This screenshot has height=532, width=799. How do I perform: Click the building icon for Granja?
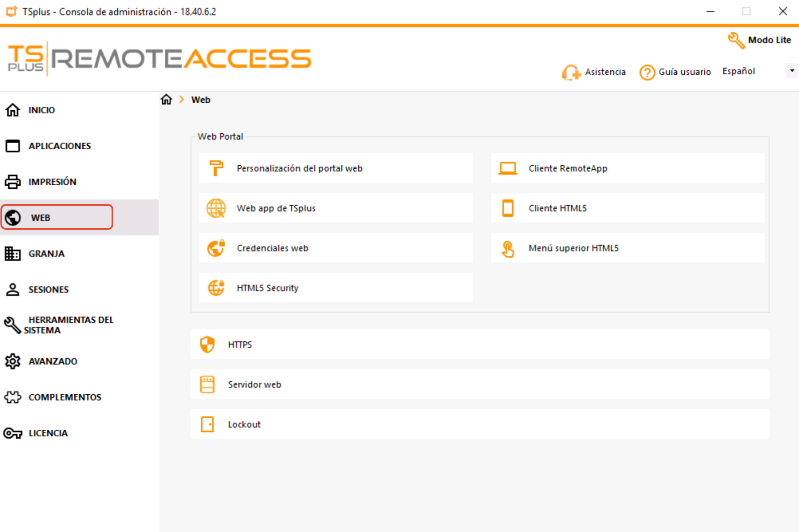tap(12, 253)
